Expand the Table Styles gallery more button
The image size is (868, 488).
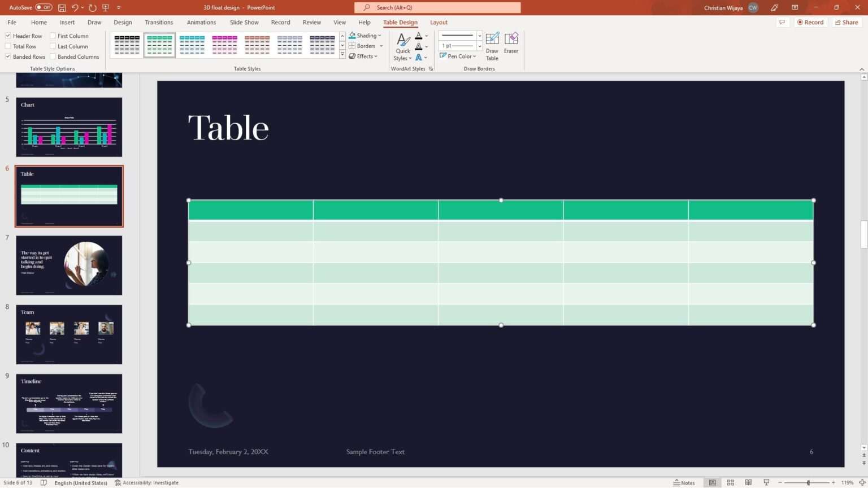(342, 55)
